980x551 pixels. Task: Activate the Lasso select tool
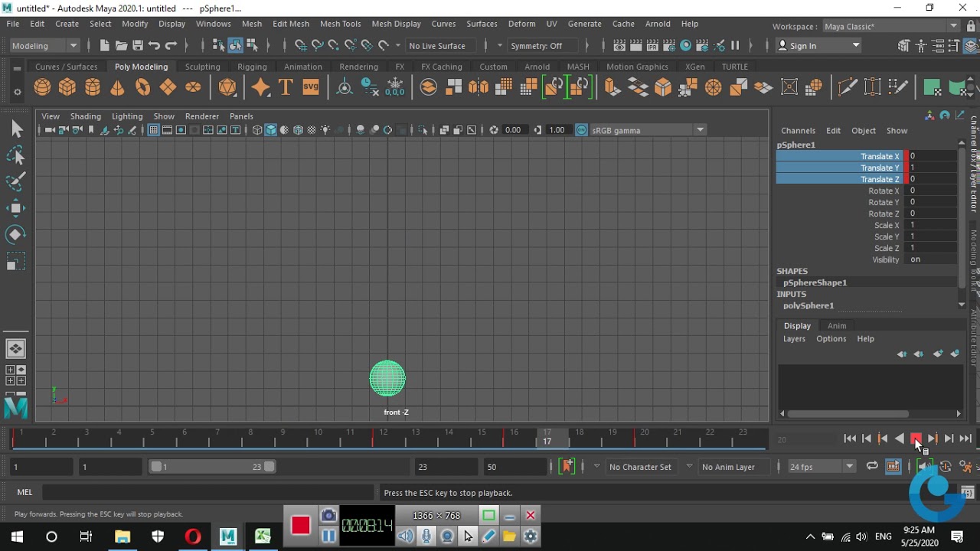point(16,156)
